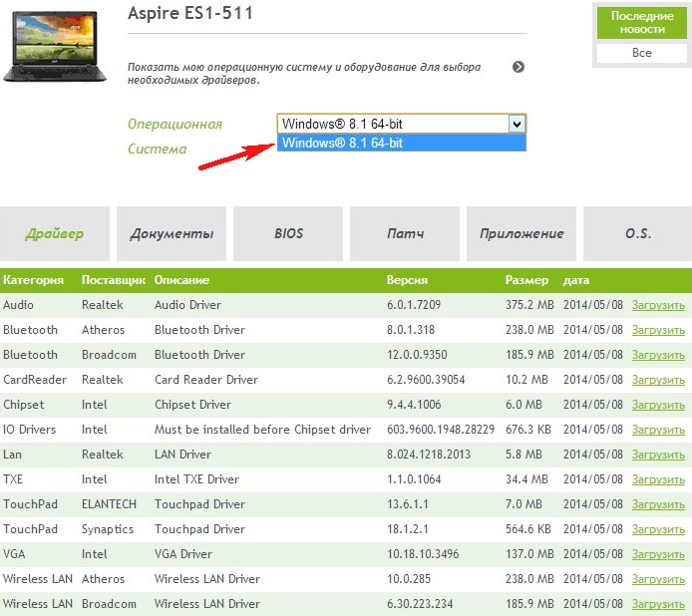This screenshot has height=616, width=692.
Task: Click 'Must be installed before Chipset driver'
Action: click(x=262, y=430)
